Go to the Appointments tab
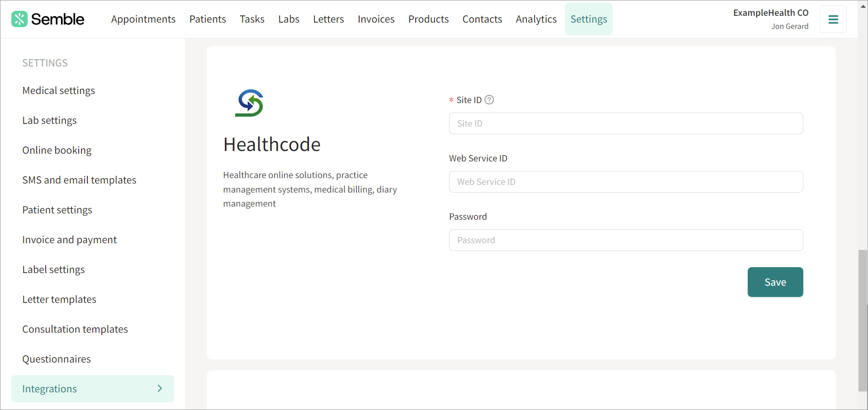Viewport: 868px width, 410px height. 143,19
